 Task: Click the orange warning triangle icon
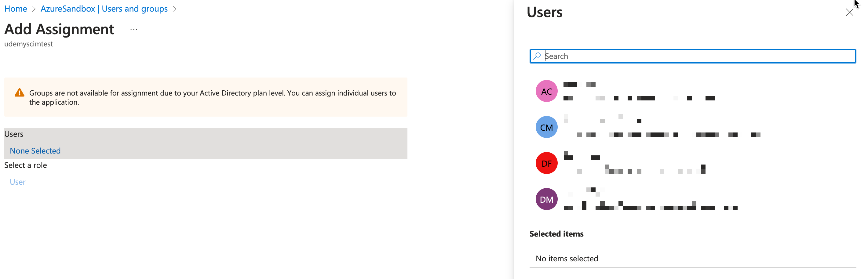pos(20,93)
